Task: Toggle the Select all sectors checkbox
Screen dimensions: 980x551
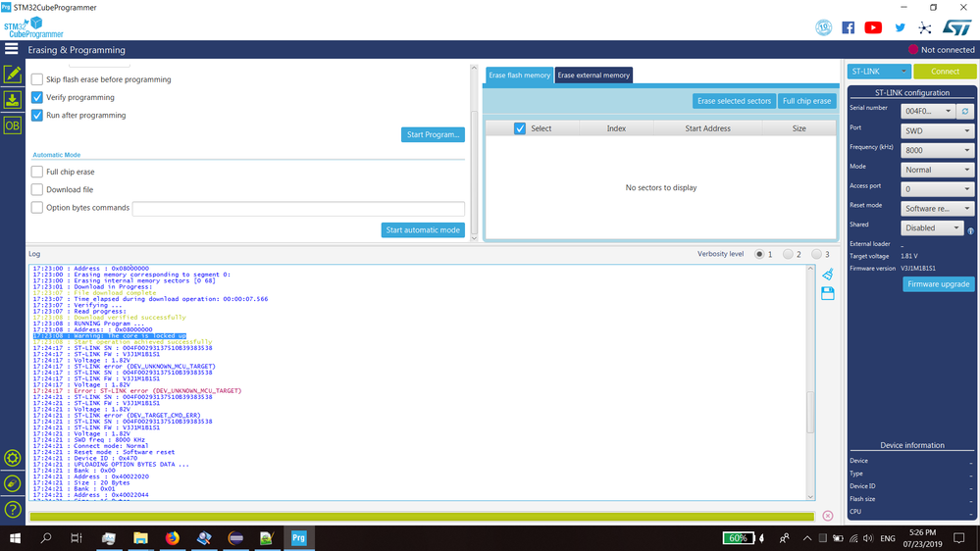Action: (x=519, y=128)
